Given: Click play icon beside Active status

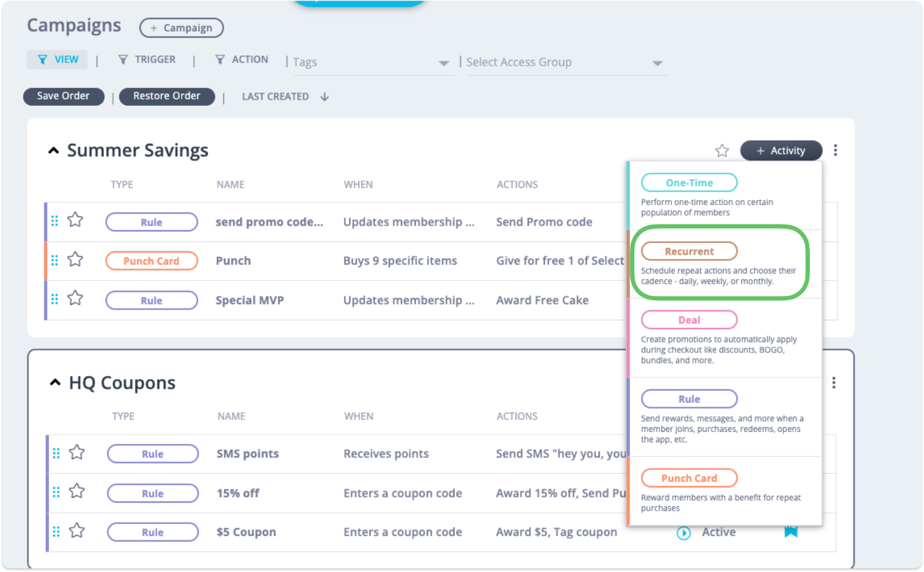Looking at the screenshot, I should [x=684, y=533].
